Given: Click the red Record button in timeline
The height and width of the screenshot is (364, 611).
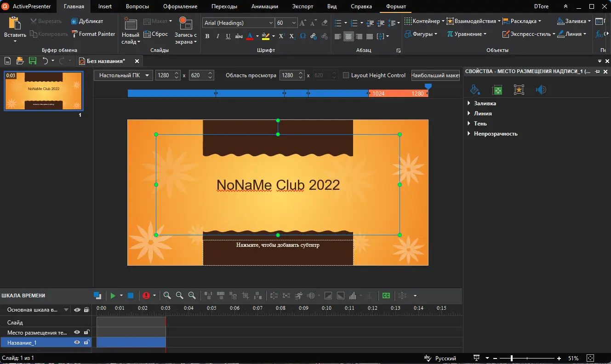Looking at the screenshot, I should [146, 296].
